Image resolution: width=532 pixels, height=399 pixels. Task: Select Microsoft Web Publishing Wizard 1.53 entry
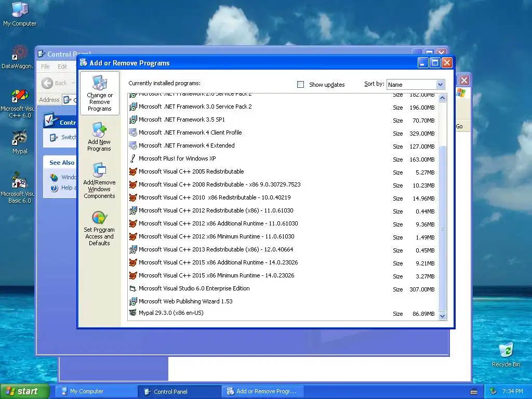283,301
